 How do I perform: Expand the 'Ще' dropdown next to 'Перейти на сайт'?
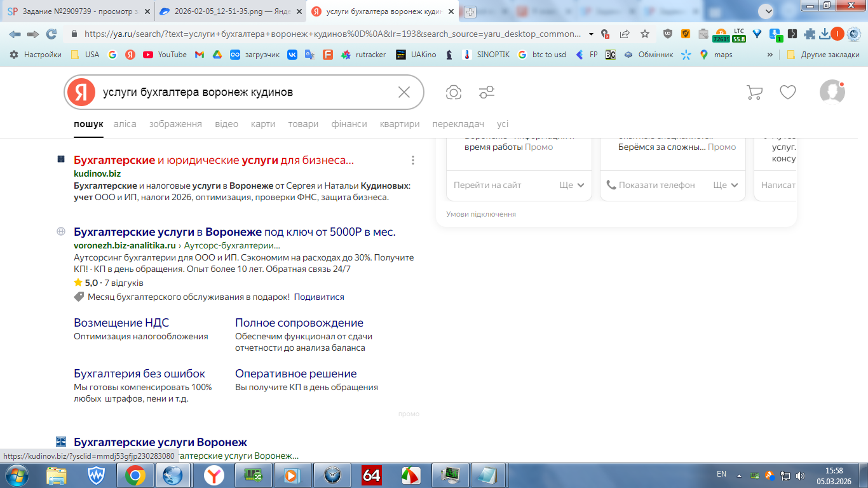click(x=571, y=185)
